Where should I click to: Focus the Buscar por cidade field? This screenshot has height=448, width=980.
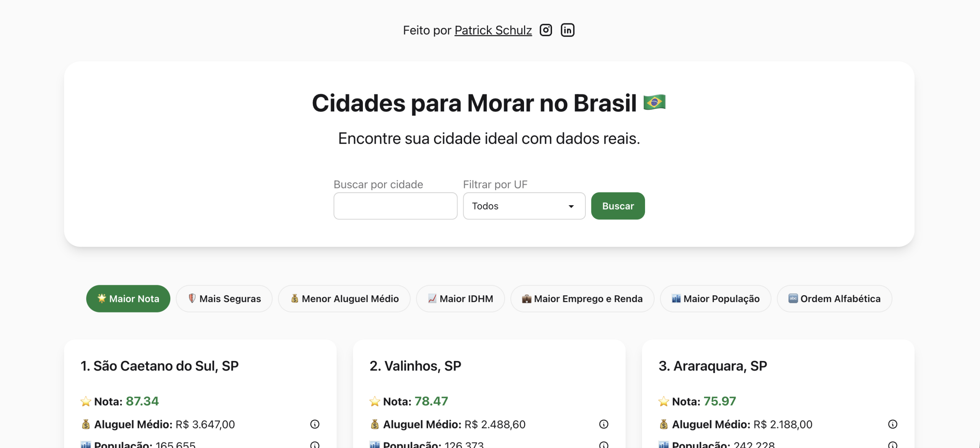click(x=395, y=206)
